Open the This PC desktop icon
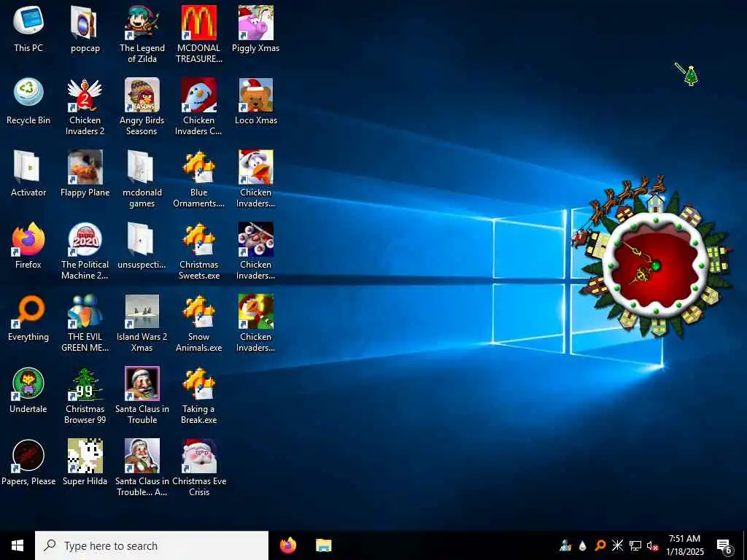Viewport: 747px width, 560px height. click(28, 29)
